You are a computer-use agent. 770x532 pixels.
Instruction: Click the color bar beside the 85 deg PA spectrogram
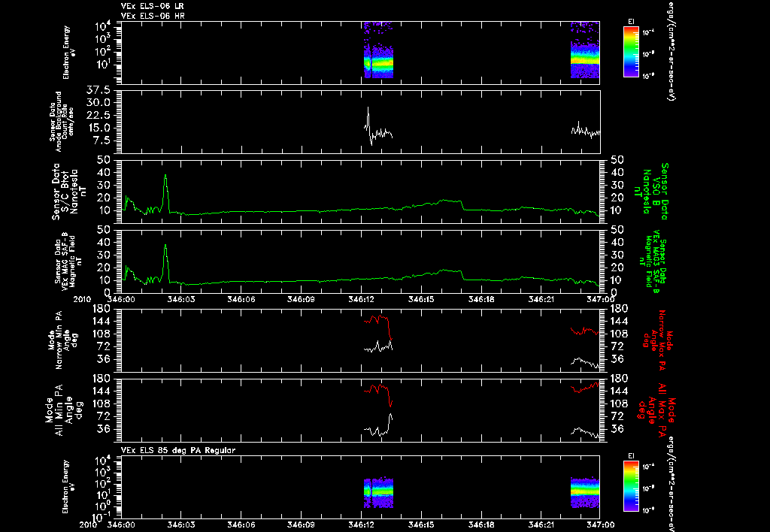(631, 486)
